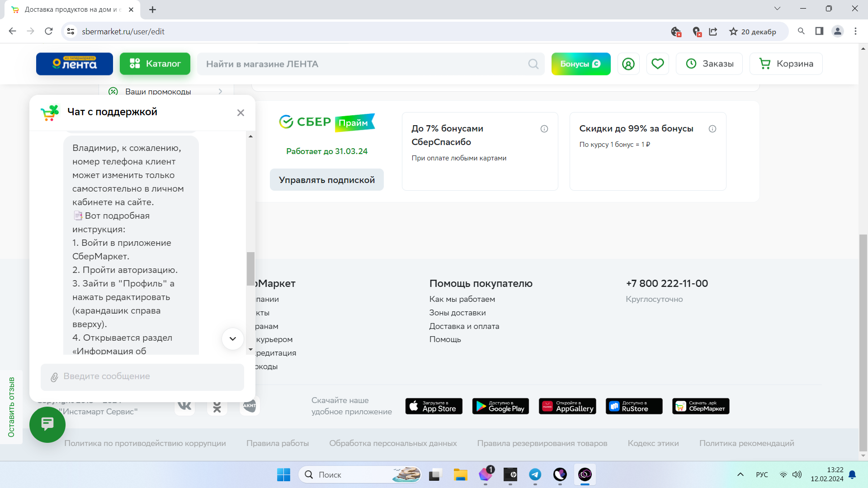868x488 pixels.
Task: Open the Лента store logo
Action: coord(75,64)
